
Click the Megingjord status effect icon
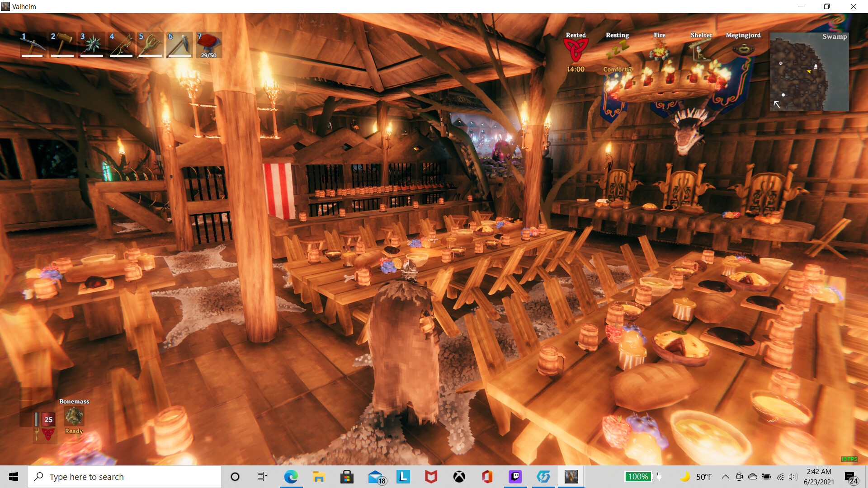(743, 49)
